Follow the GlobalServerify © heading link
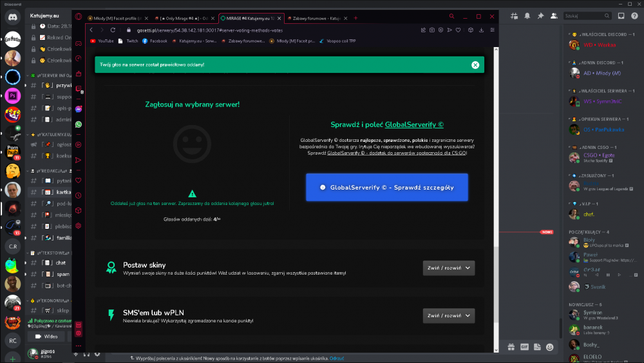This screenshot has width=644, height=363. (x=414, y=124)
